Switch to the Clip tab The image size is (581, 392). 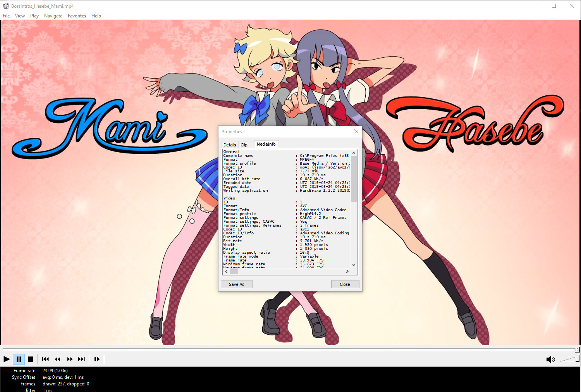(x=244, y=145)
